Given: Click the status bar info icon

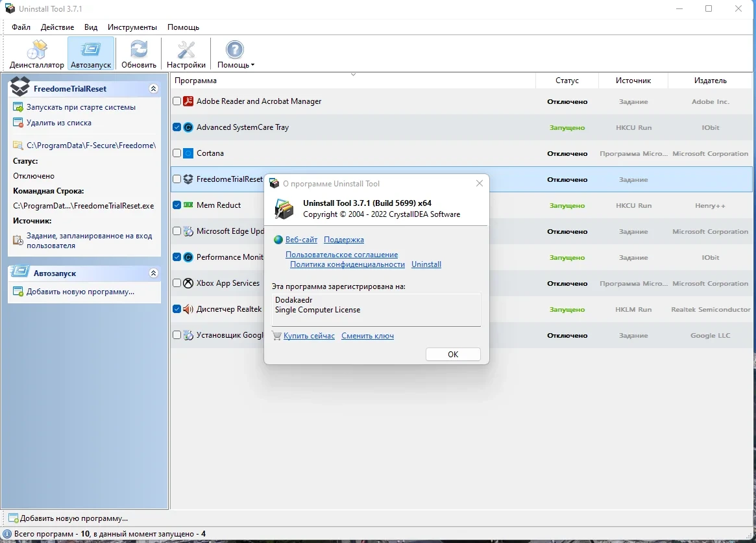Looking at the screenshot, I should pyautogui.click(x=7, y=534).
